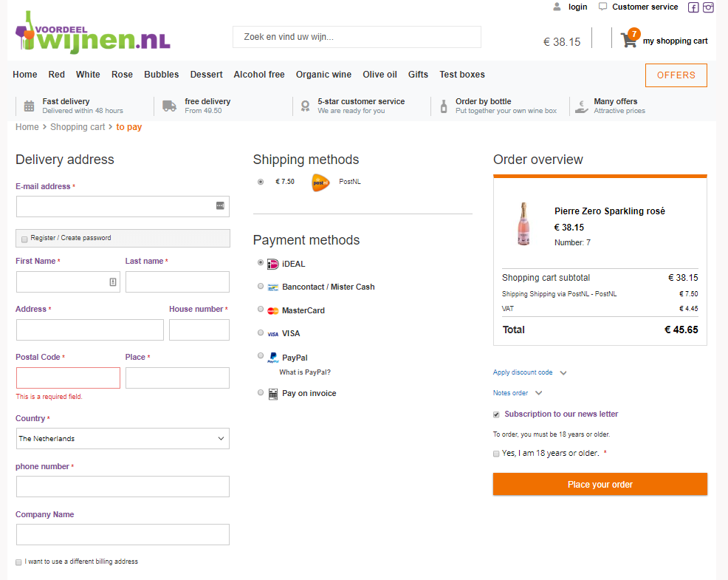Click the contact autofill icon in First Name field
The image size is (728, 580).
coord(113,282)
